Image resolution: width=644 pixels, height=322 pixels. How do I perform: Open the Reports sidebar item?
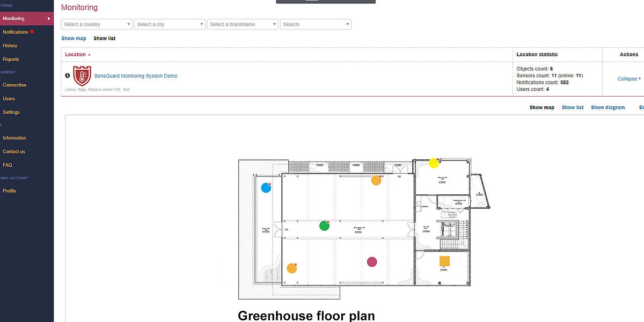(11, 60)
